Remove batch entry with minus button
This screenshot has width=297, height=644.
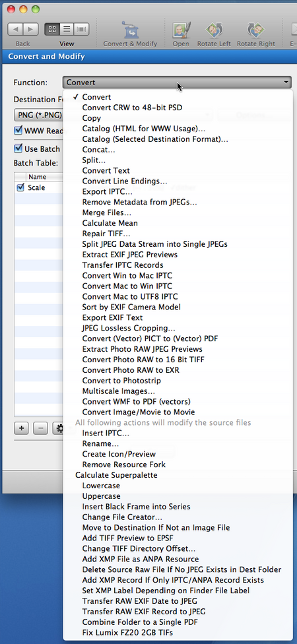(x=40, y=428)
